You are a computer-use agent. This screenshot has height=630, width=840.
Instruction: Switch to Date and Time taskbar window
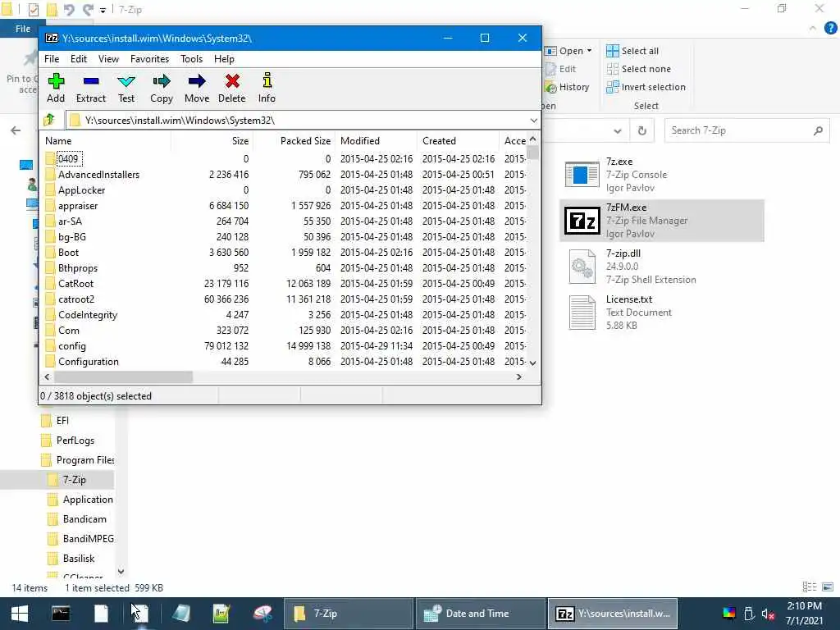coord(481,614)
